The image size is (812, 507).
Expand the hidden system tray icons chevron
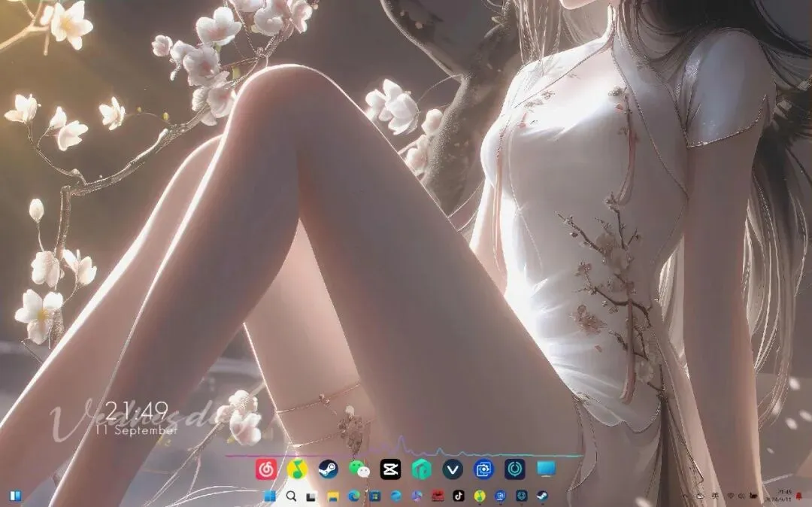(x=683, y=496)
